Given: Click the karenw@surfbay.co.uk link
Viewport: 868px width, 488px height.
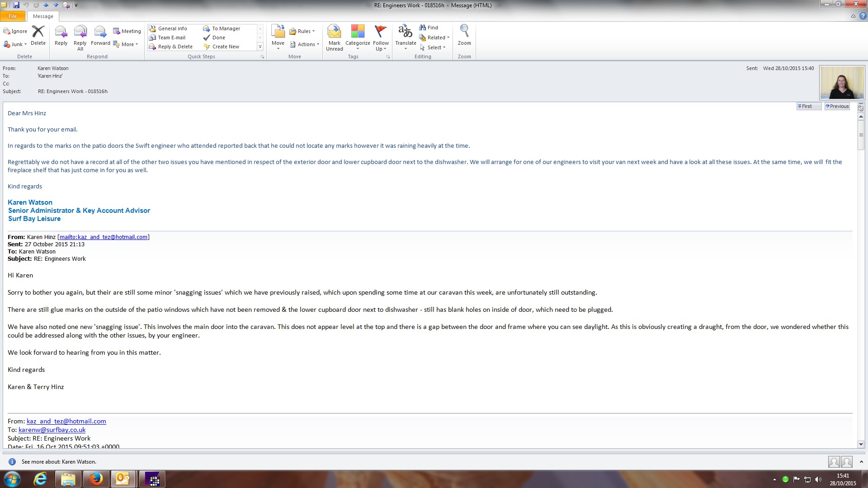Looking at the screenshot, I should (52, 430).
